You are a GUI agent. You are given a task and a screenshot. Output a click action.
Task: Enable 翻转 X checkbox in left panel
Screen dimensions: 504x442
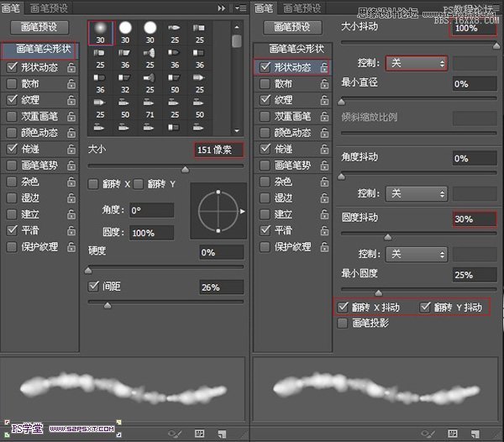tap(93, 184)
